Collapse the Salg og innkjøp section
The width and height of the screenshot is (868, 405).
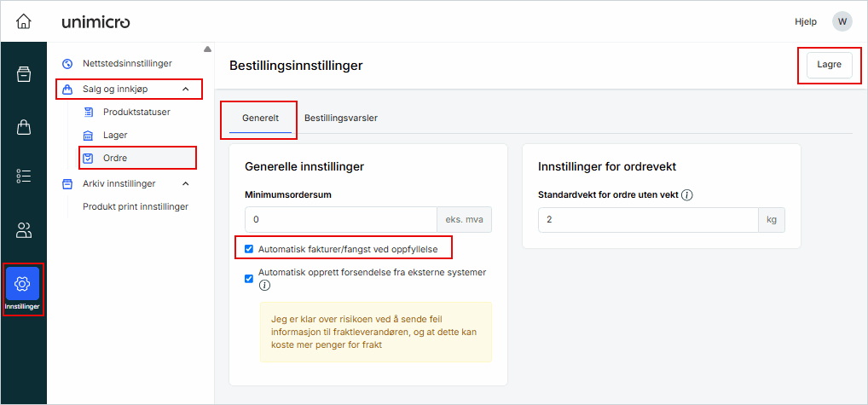pos(186,89)
